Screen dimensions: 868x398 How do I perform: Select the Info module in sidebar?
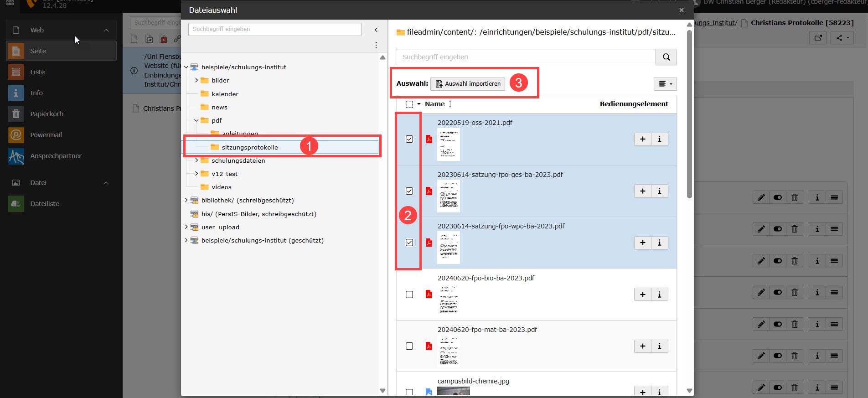point(36,93)
